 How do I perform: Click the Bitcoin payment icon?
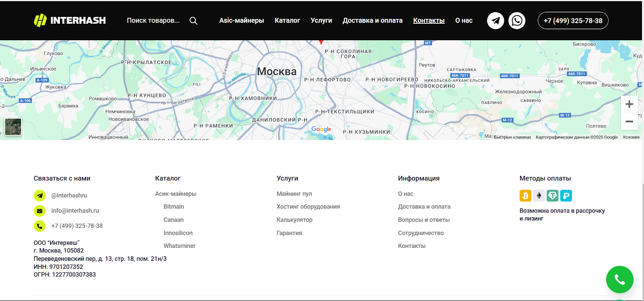pos(525,196)
